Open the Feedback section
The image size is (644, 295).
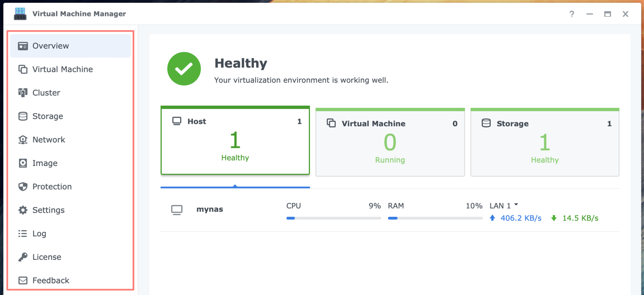click(50, 280)
